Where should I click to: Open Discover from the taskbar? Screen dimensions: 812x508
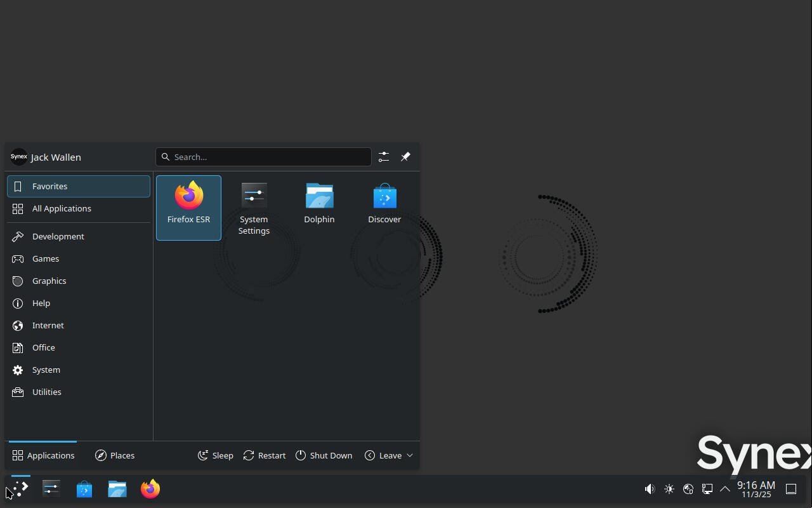pyautogui.click(x=84, y=489)
